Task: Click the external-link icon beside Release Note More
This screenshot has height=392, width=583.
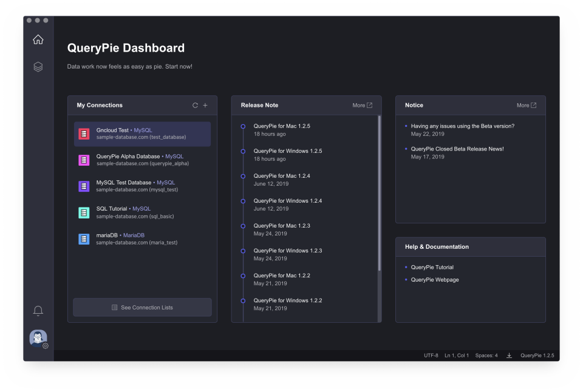Action: click(x=369, y=104)
